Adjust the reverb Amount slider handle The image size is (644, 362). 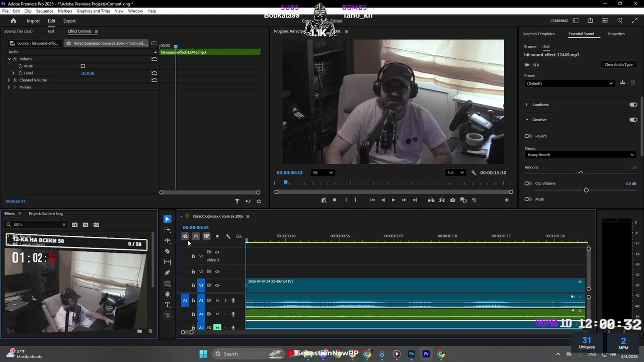click(x=581, y=173)
